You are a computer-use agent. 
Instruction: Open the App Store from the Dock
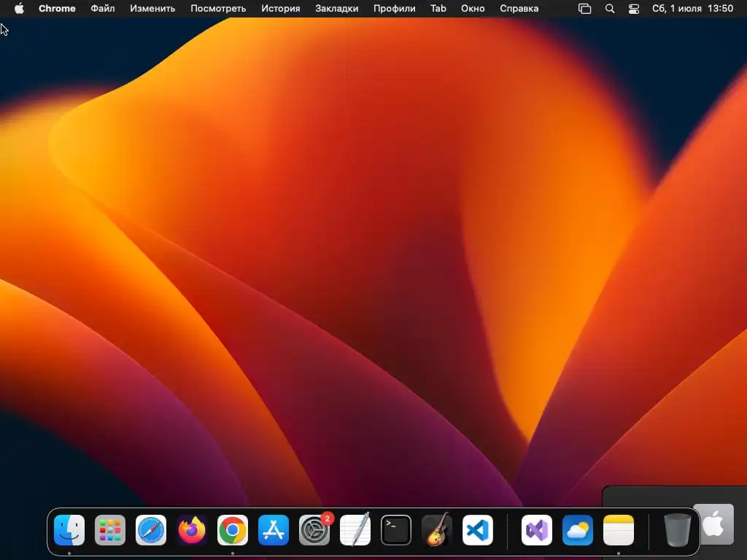click(x=274, y=529)
